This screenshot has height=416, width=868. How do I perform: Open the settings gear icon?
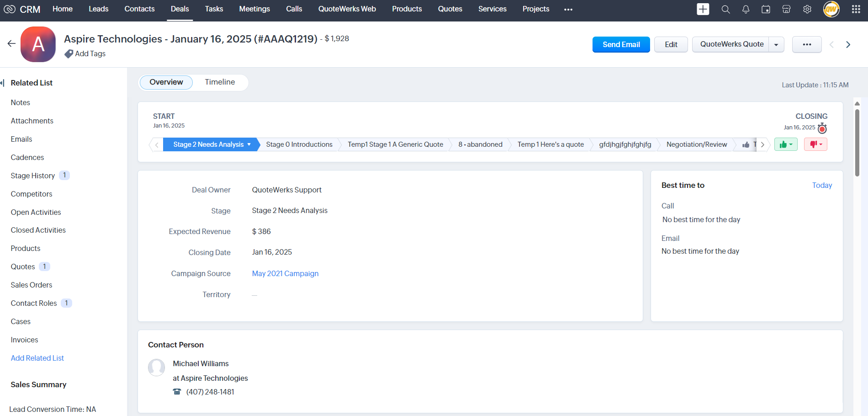(x=807, y=10)
